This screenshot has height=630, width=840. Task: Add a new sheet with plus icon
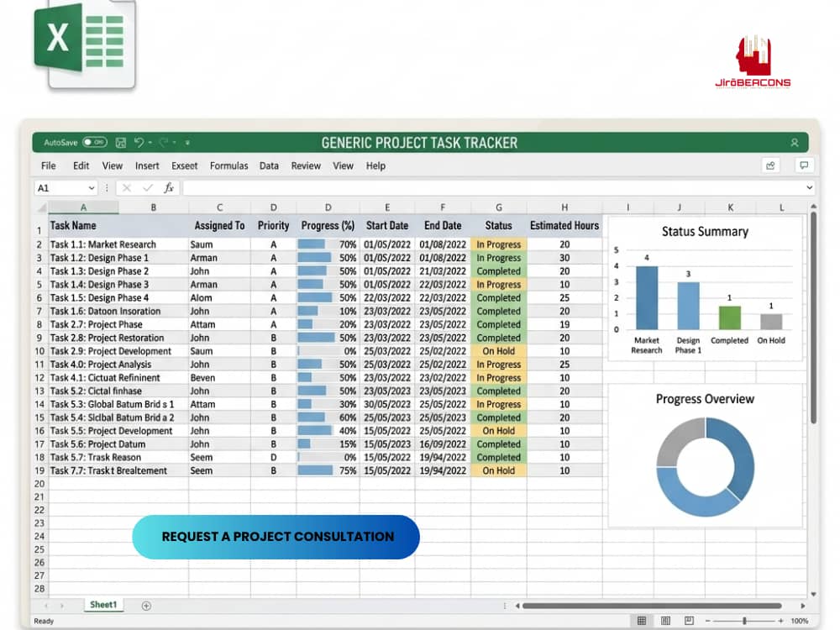pyautogui.click(x=146, y=606)
